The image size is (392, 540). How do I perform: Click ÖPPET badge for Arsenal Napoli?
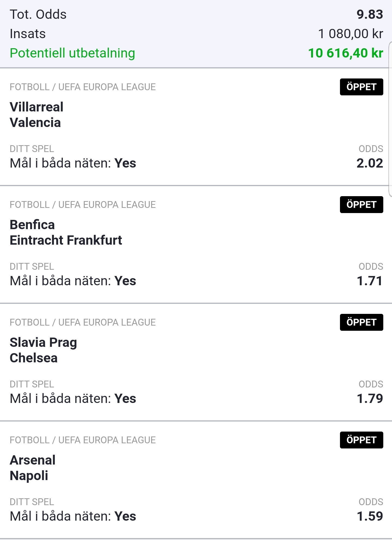coord(361,440)
